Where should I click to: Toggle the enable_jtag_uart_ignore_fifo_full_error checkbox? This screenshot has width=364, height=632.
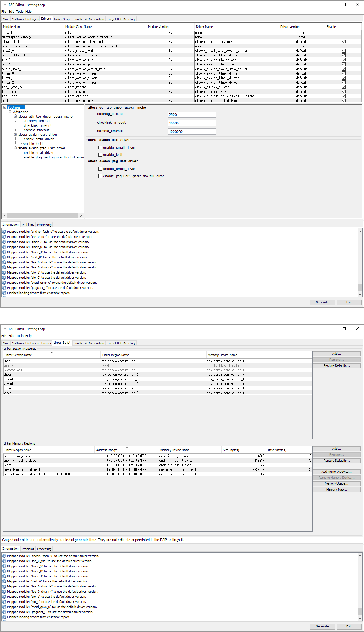click(x=100, y=176)
